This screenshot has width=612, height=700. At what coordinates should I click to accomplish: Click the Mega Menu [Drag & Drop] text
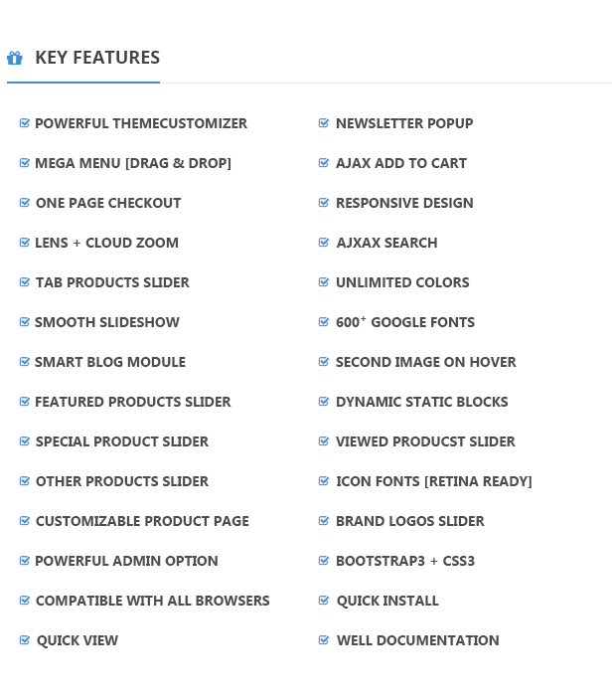(x=133, y=163)
